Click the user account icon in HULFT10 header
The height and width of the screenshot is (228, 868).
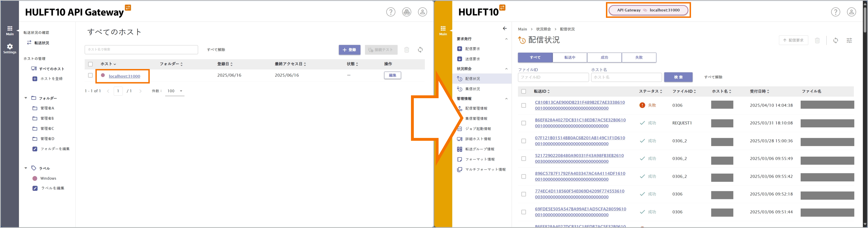pyautogui.click(x=851, y=12)
